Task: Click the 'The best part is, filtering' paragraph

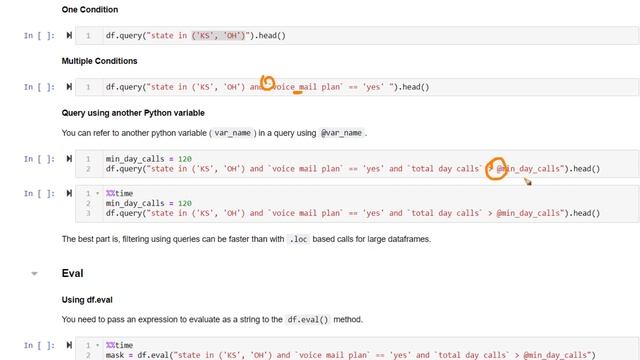Action: click(x=246, y=239)
